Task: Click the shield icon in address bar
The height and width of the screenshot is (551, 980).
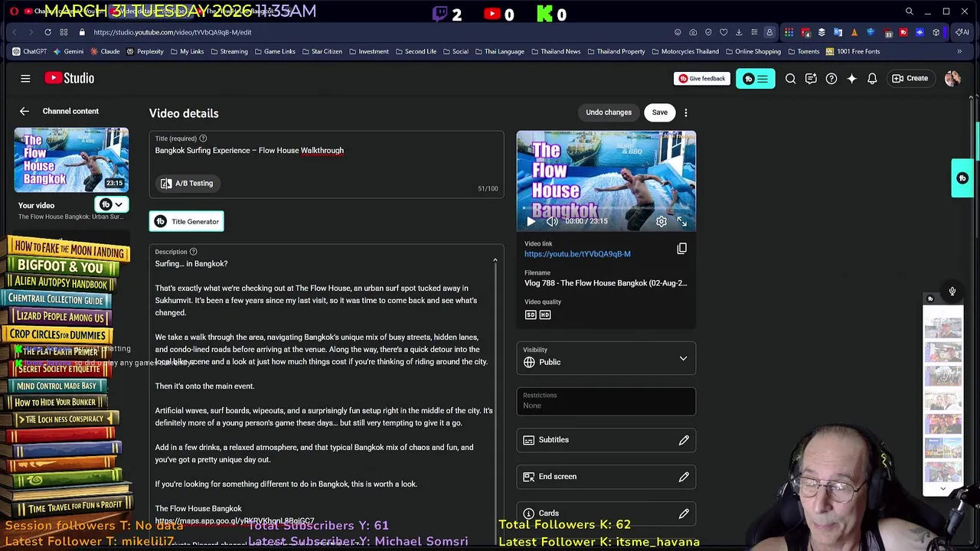Action: (x=708, y=32)
